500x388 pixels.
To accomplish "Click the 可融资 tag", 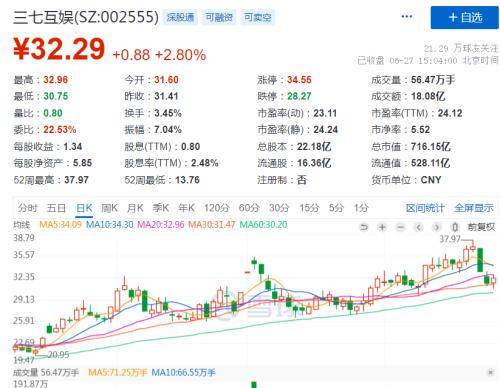I will [219, 17].
